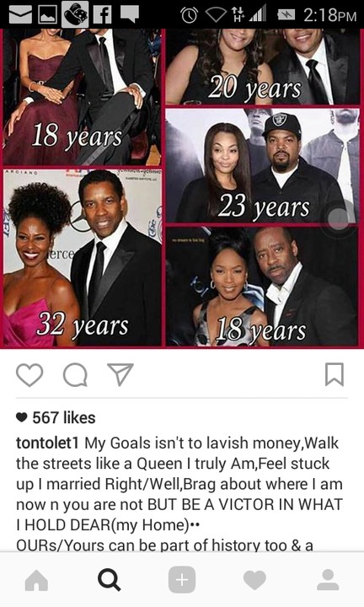
Task: Open the chat message notification icon
Action: click(129, 14)
